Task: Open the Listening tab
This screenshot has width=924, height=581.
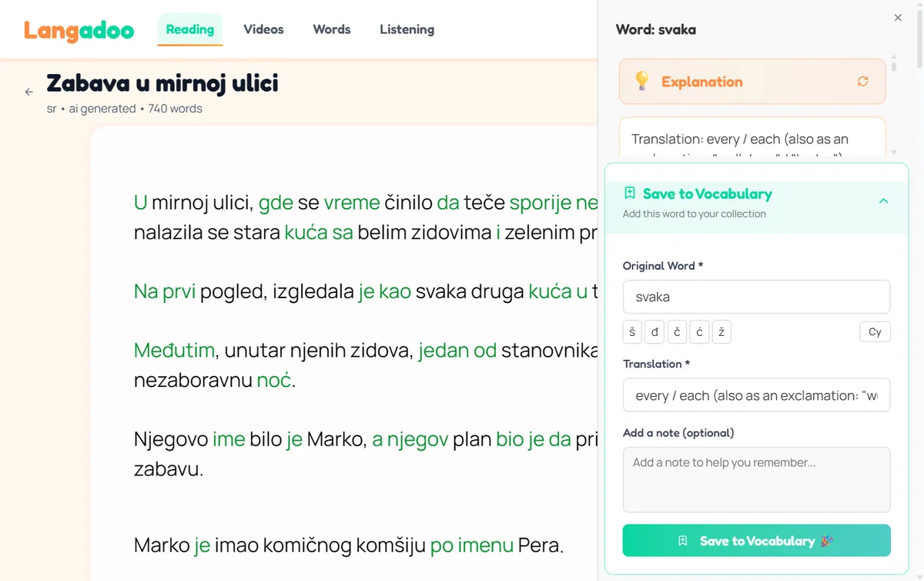Action: pyautogui.click(x=407, y=29)
